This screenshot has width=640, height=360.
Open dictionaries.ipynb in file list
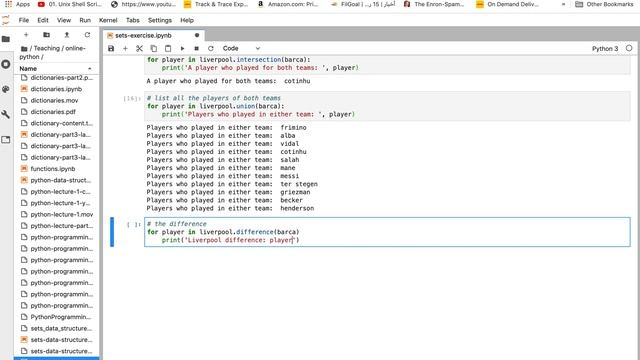coord(56,89)
